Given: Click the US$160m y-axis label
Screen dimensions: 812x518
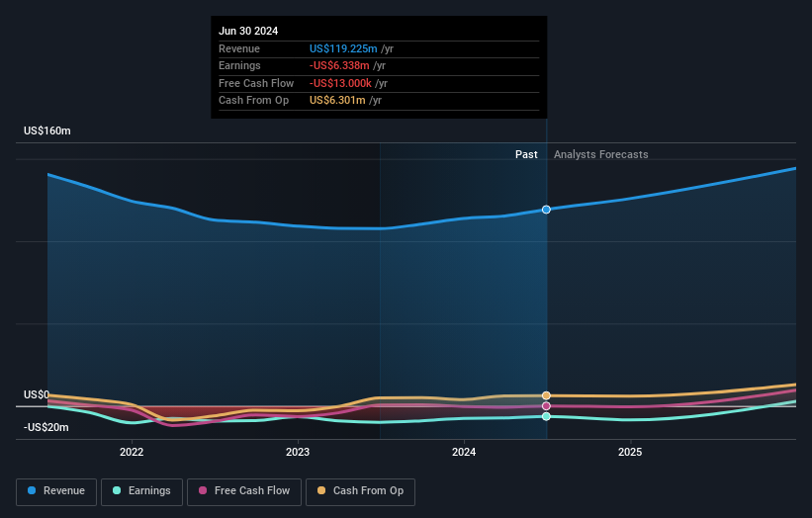Looking at the screenshot, I should (47, 130).
